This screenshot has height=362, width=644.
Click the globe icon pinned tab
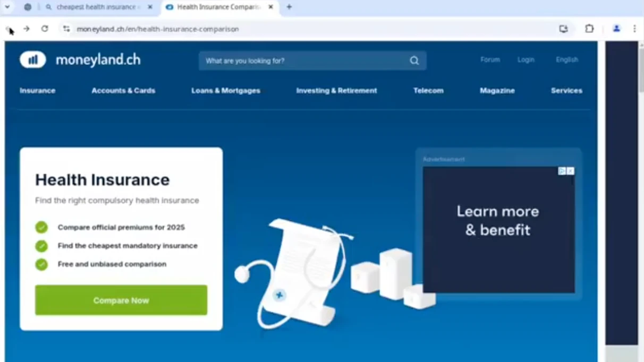[28, 7]
